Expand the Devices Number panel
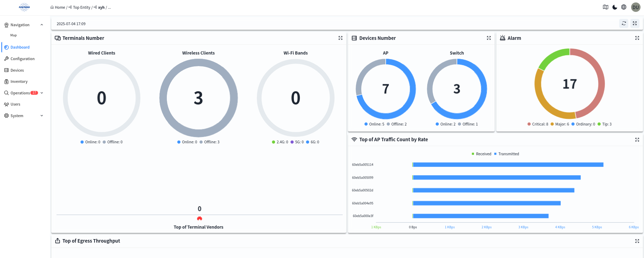The image size is (644, 258). 489,38
